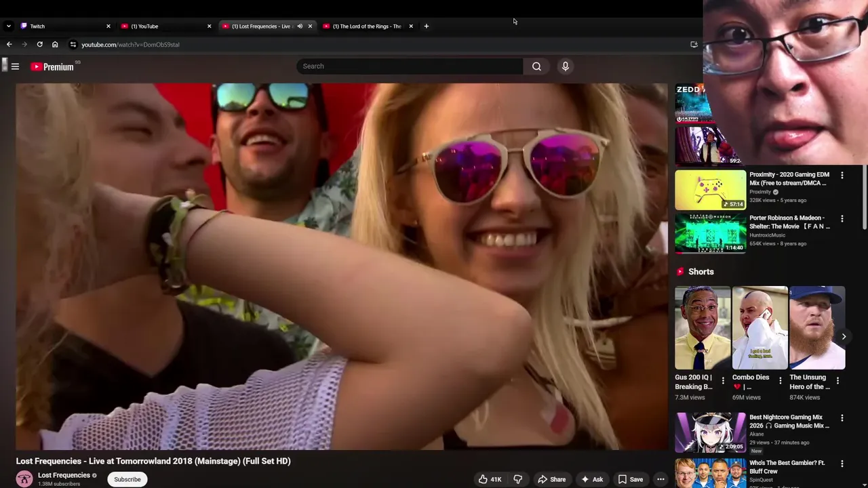Image resolution: width=868 pixels, height=488 pixels.
Task: Open Proximity 2020 Gaming EDM Mix thumbnail
Action: click(x=710, y=190)
